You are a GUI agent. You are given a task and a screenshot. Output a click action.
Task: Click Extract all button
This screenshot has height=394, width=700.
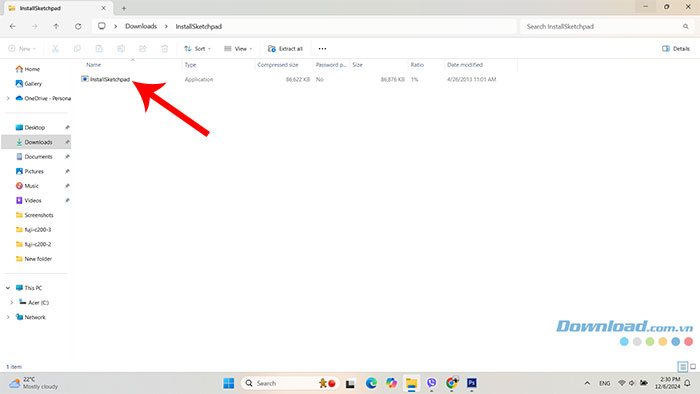pos(285,49)
